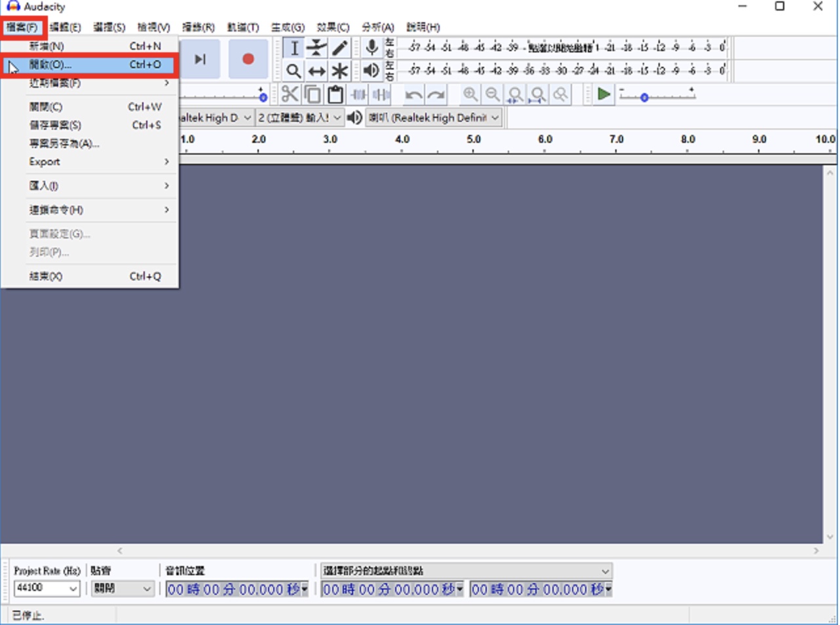Open the selection start/end mode dropdown

pos(466,571)
